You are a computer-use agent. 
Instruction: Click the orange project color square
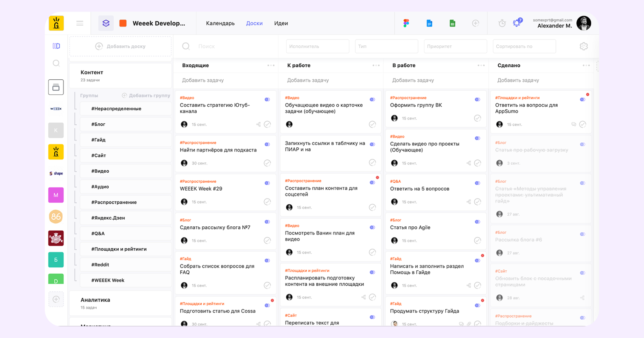123,23
